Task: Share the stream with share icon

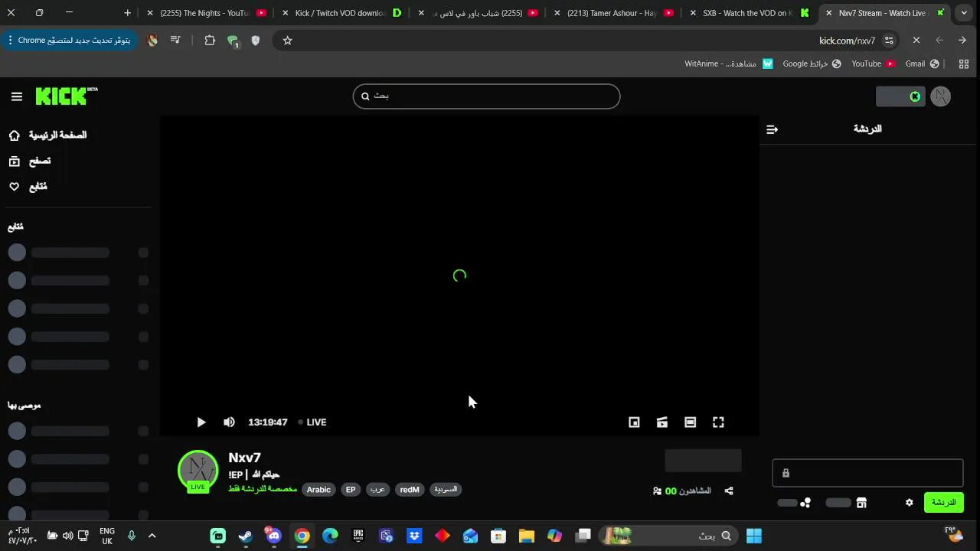Action: 729,491
